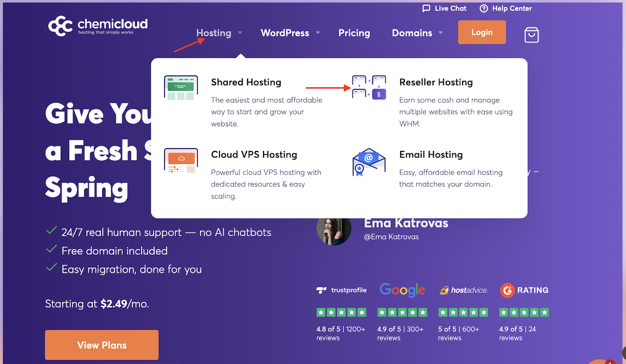Open the Hosting menu

pyautogui.click(x=214, y=33)
